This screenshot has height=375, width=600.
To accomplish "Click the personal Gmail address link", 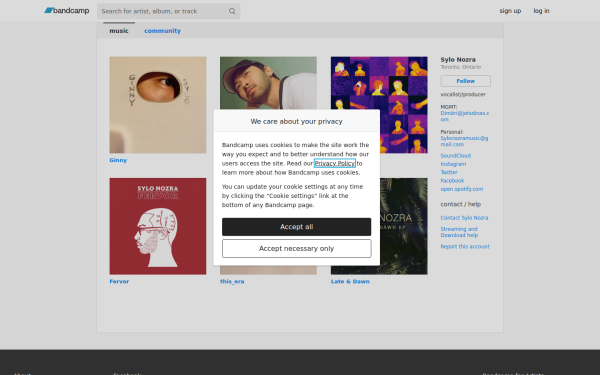I will click(x=464, y=141).
